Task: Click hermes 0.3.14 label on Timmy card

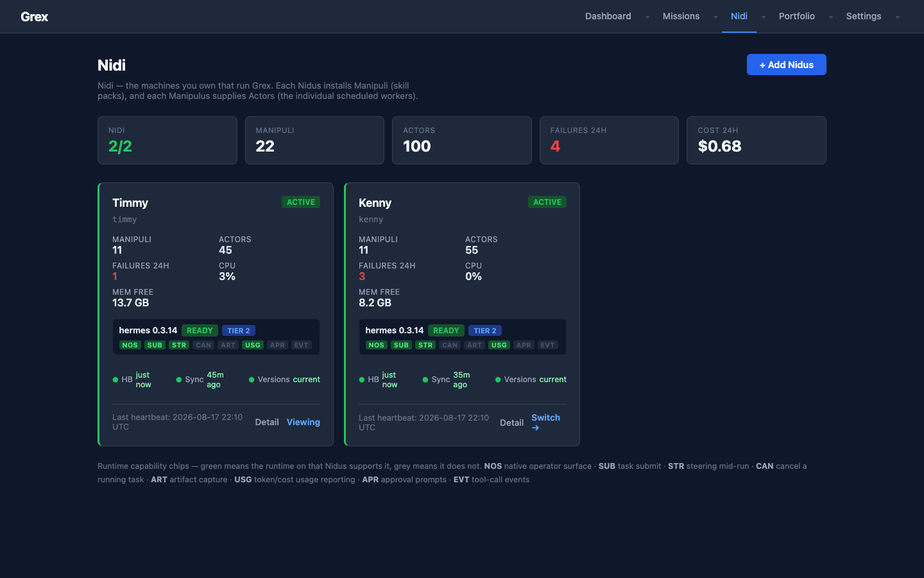Action: click(x=148, y=330)
